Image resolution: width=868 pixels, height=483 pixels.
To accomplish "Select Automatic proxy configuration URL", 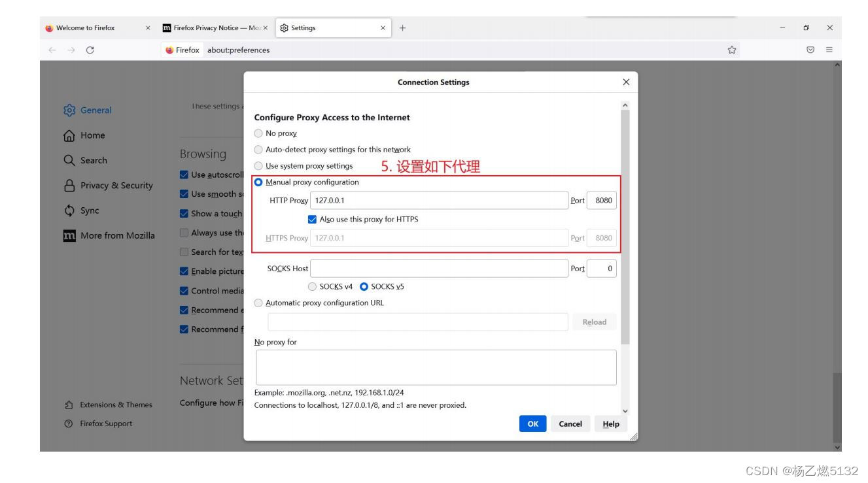I will pos(258,303).
